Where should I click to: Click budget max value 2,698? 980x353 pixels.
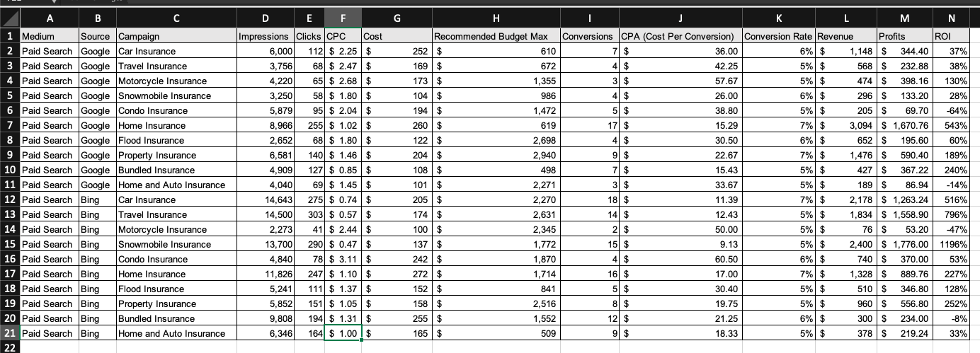tap(496, 140)
